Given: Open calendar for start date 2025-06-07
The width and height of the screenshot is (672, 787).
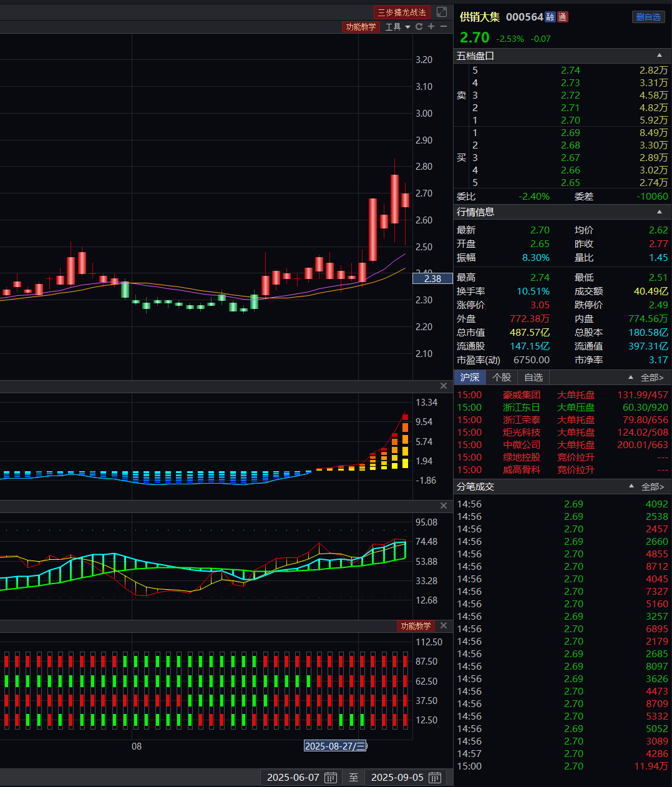Looking at the screenshot, I should 331,778.
